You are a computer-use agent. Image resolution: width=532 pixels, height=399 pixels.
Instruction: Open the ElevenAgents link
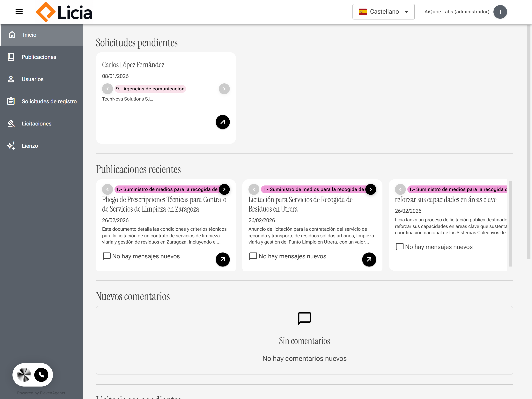point(52,393)
